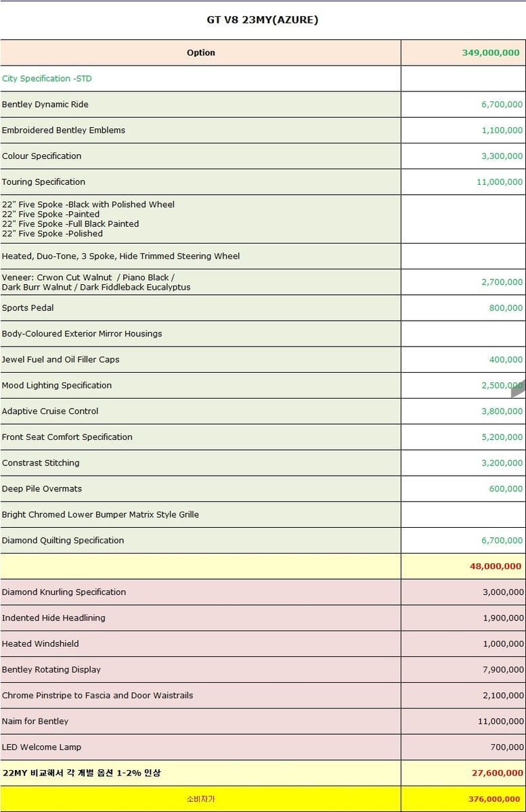526x812 pixels.
Task: Select 'Bentley Rotating Display' cell
Action: 200,669
